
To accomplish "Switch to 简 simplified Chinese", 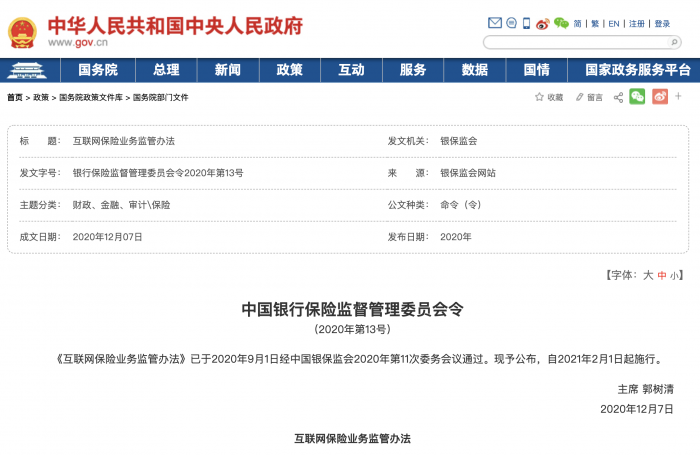I will click(577, 24).
